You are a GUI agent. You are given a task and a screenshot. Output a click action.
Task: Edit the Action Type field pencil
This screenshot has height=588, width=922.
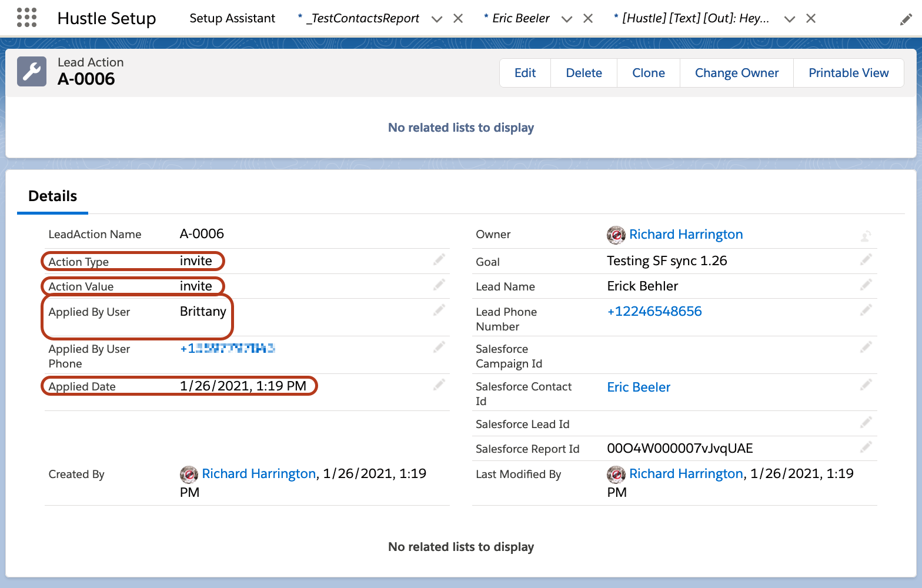pos(439,259)
